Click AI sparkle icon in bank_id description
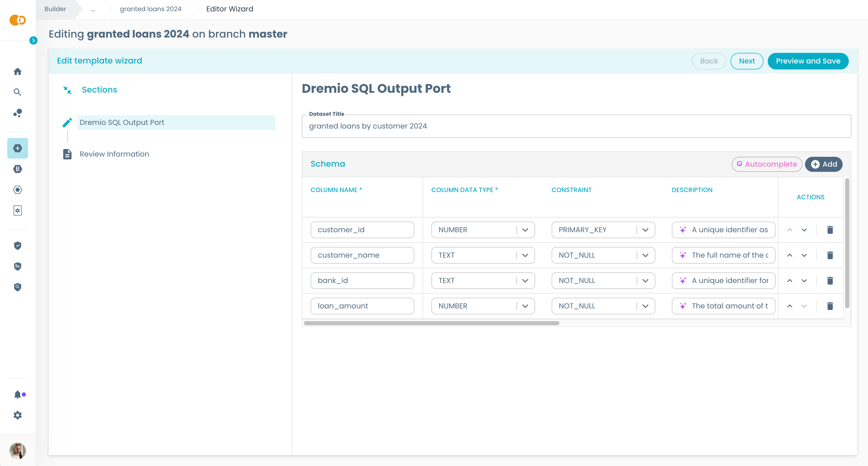Image resolution: width=868 pixels, height=466 pixels. [x=683, y=281]
